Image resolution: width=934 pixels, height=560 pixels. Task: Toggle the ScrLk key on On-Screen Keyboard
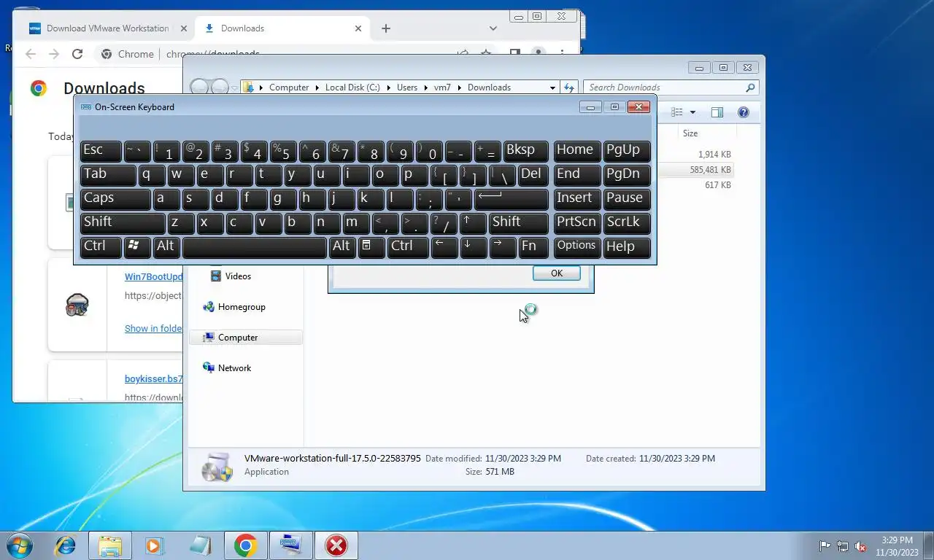point(627,222)
